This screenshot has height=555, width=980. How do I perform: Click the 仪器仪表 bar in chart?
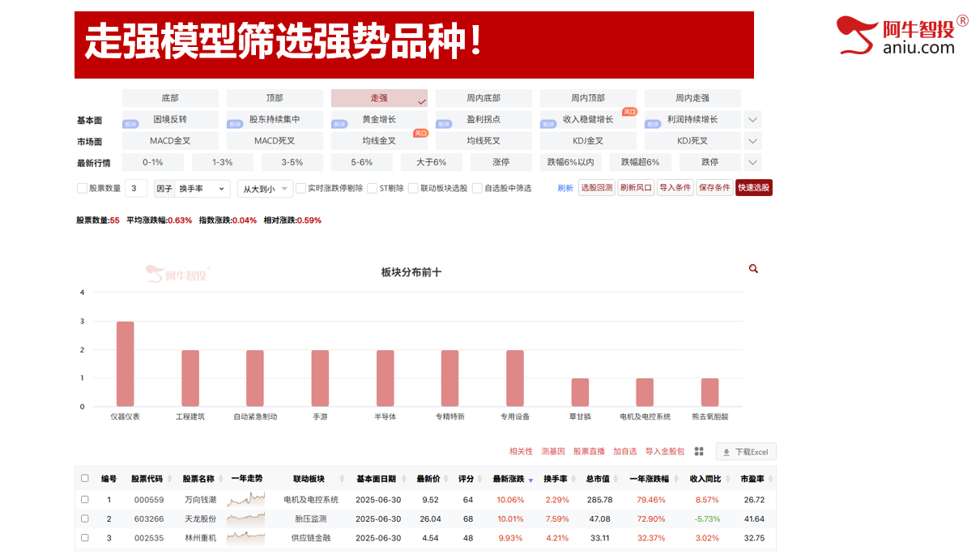click(125, 363)
